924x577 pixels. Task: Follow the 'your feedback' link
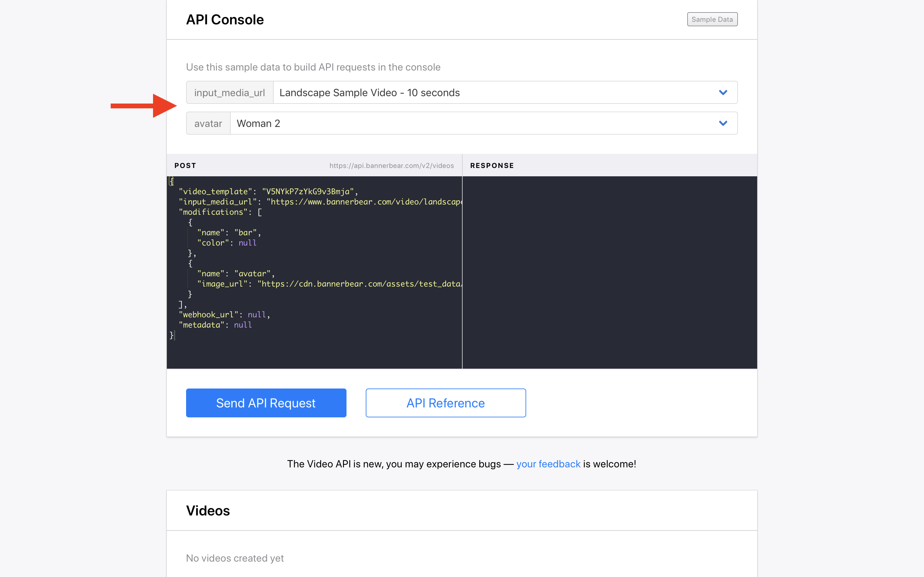[548, 464]
